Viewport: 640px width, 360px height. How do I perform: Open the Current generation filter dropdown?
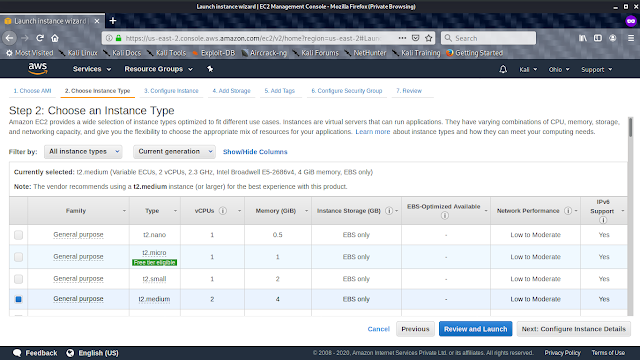coord(174,151)
